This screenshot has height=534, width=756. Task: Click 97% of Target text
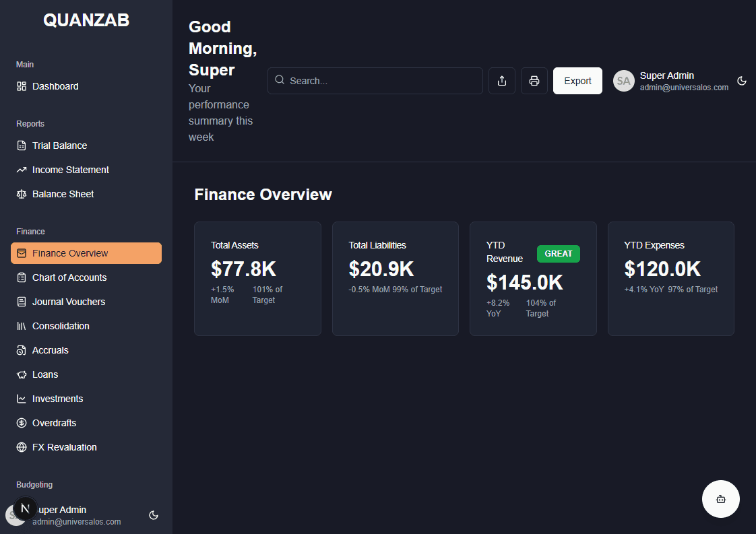(693, 289)
